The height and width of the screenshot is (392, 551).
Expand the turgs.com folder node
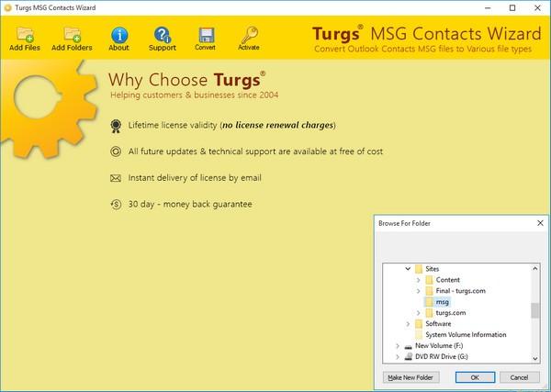(x=418, y=313)
